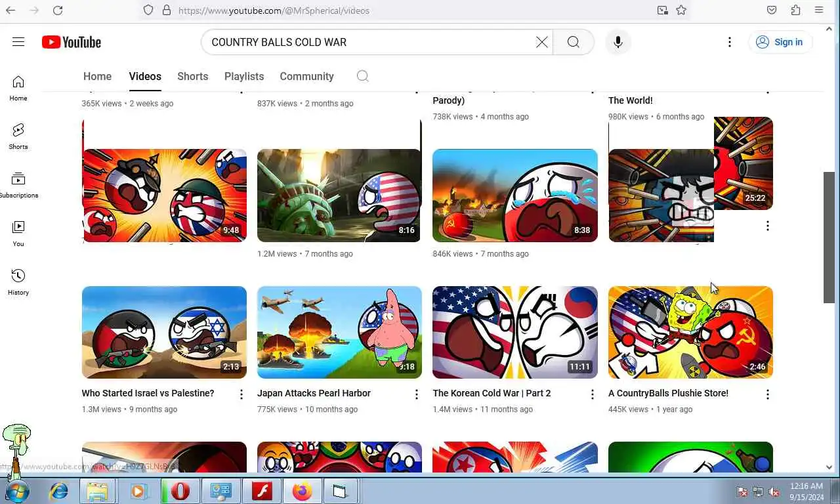This screenshot has width=840, height=504.
Task: Open Action Center flag tray icon
Action: (x=742, y=492)
